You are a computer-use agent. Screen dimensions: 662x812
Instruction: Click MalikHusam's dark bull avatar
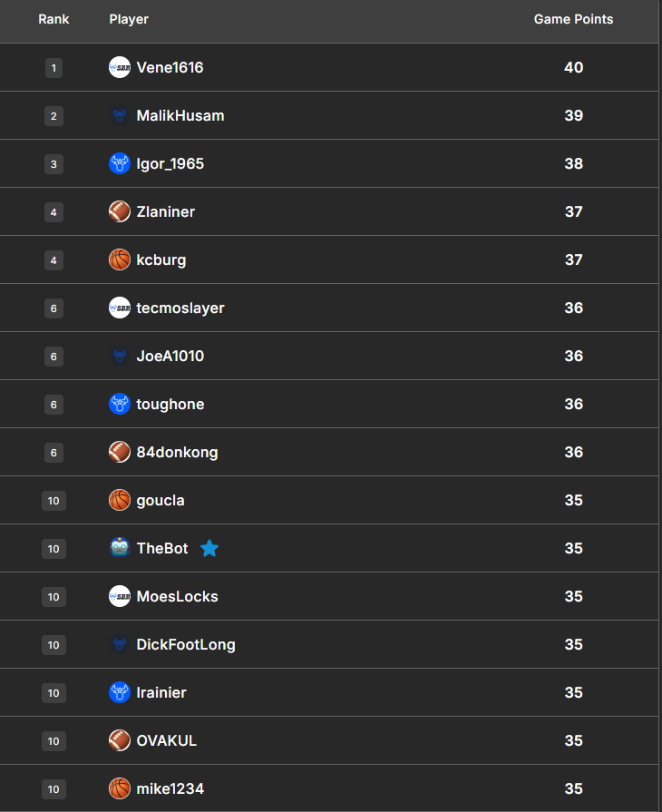(120, 115)
